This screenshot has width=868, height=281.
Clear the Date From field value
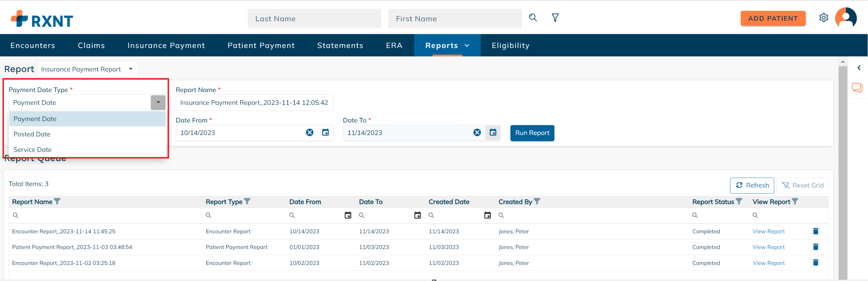coord(309,133)
